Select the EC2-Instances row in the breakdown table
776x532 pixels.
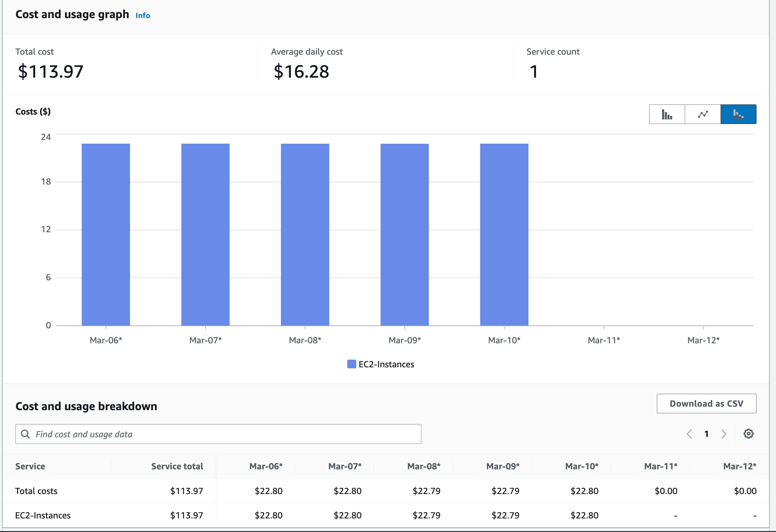tap(42, 515)
